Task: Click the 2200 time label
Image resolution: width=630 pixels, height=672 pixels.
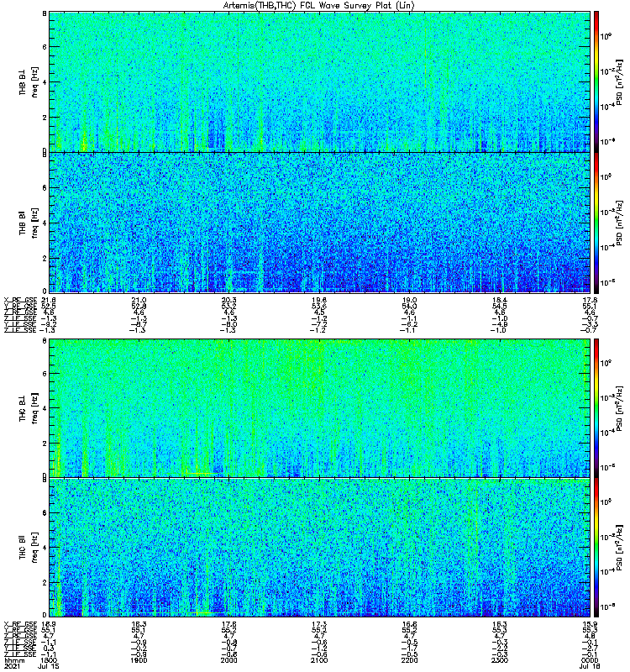Action: point(409,660)
